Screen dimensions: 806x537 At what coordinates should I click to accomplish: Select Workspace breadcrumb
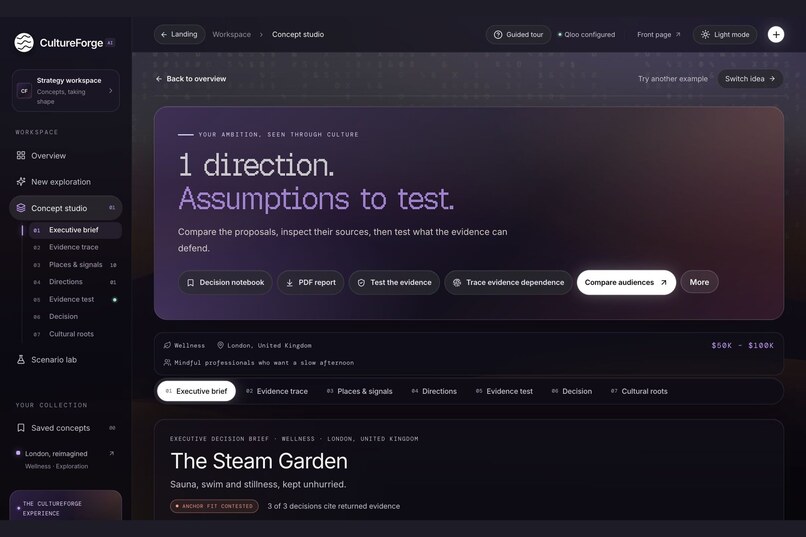231,34
